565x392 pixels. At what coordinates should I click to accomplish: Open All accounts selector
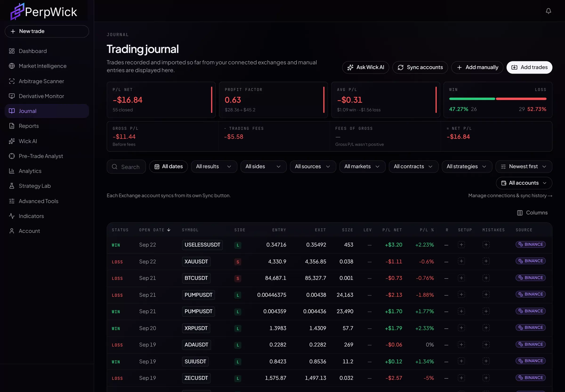coord(524,183)
